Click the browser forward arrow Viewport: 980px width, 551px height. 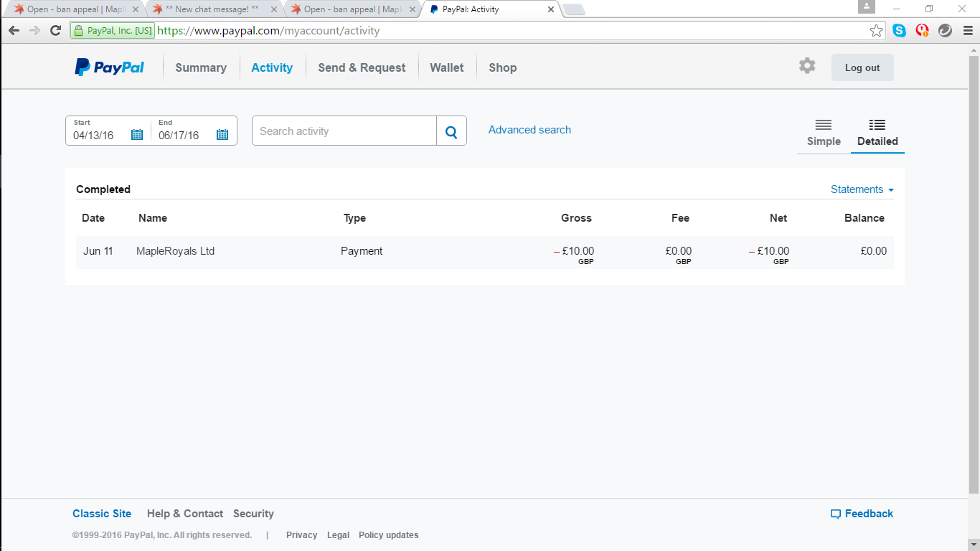tap(34, 31)
